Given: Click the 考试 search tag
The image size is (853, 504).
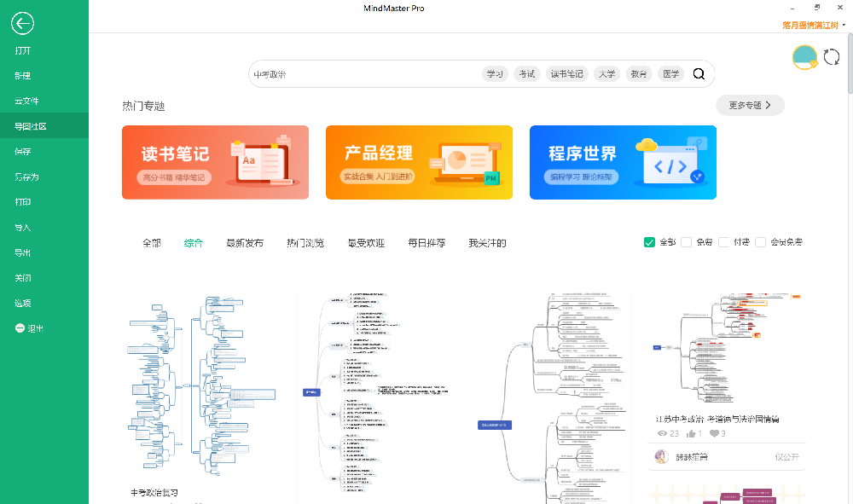Looking at the screenshot, I should point(526,74).
